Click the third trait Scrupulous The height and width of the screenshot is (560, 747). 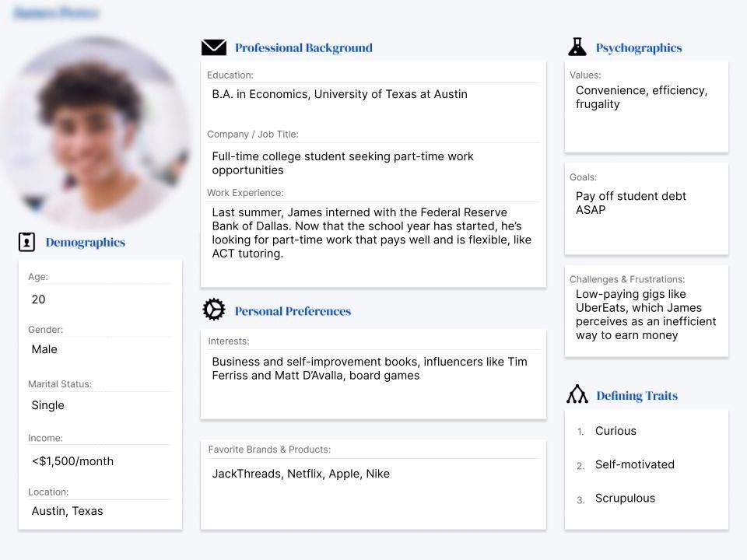pyautogui.click(x=625, y=498)
